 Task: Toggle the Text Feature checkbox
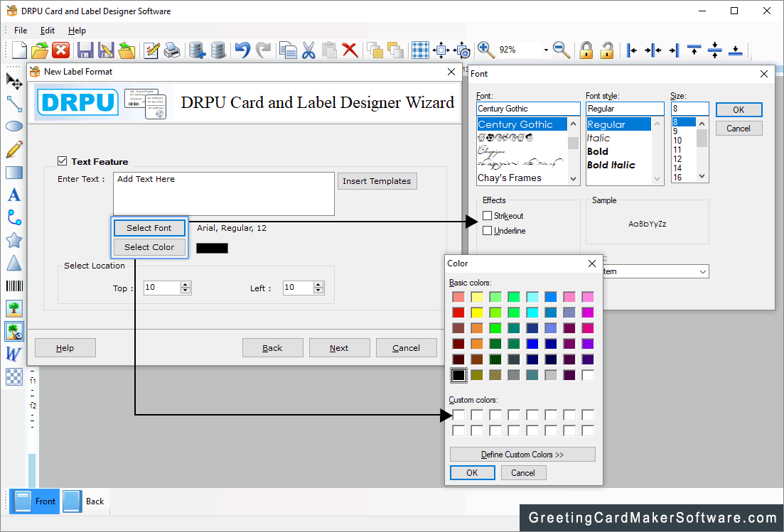tap(62, 161)
